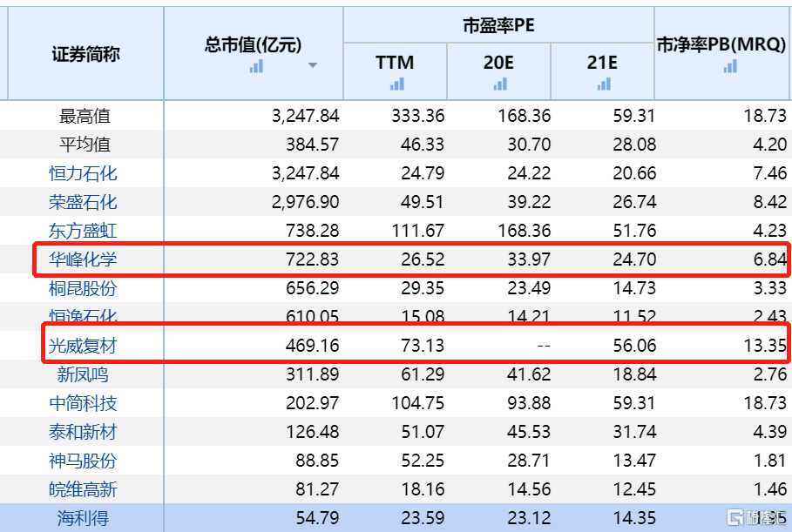Open the chart icon under the TTM column
The image size is (792, 532).
point(397,84)
